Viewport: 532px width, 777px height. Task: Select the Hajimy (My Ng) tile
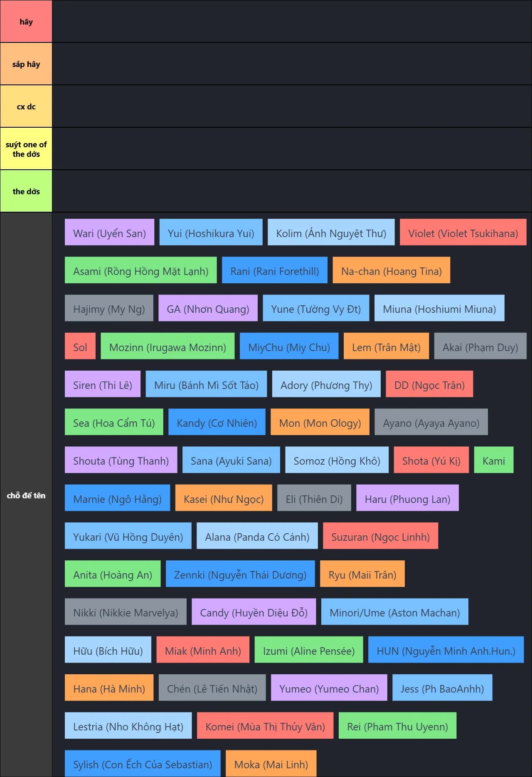(109, 309)
